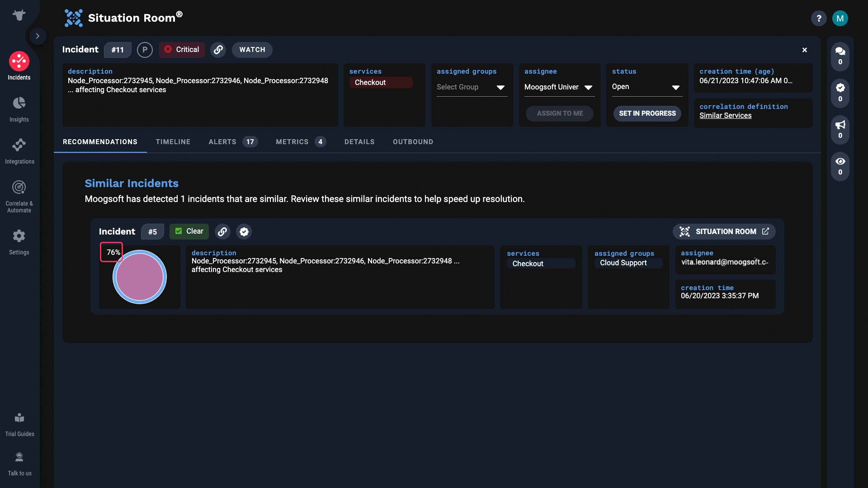This screenshot has width=868, height=488.
Task: Open Trial Guides
Action: [x=19, y=424]
